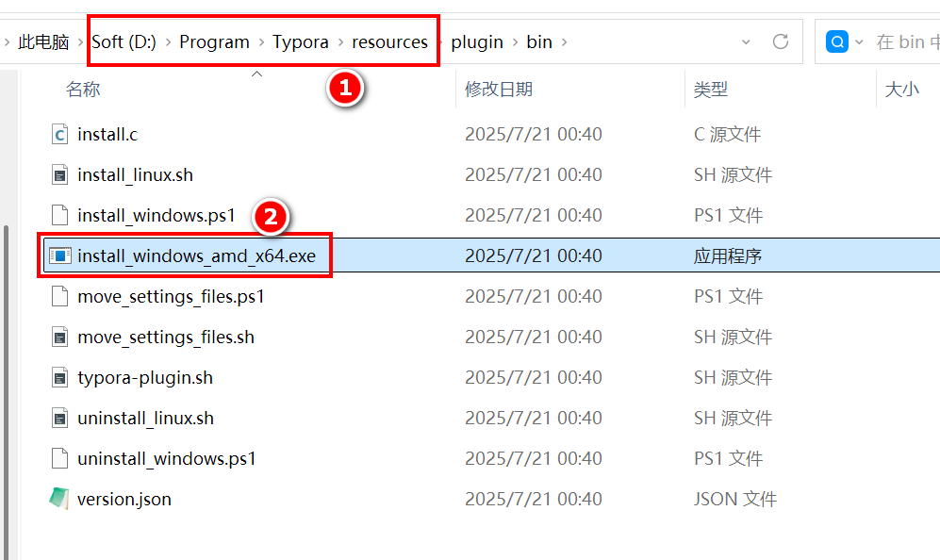The image size is (940, 560).
Task: Sort files by 名称 column header
Action: point(83,90)
